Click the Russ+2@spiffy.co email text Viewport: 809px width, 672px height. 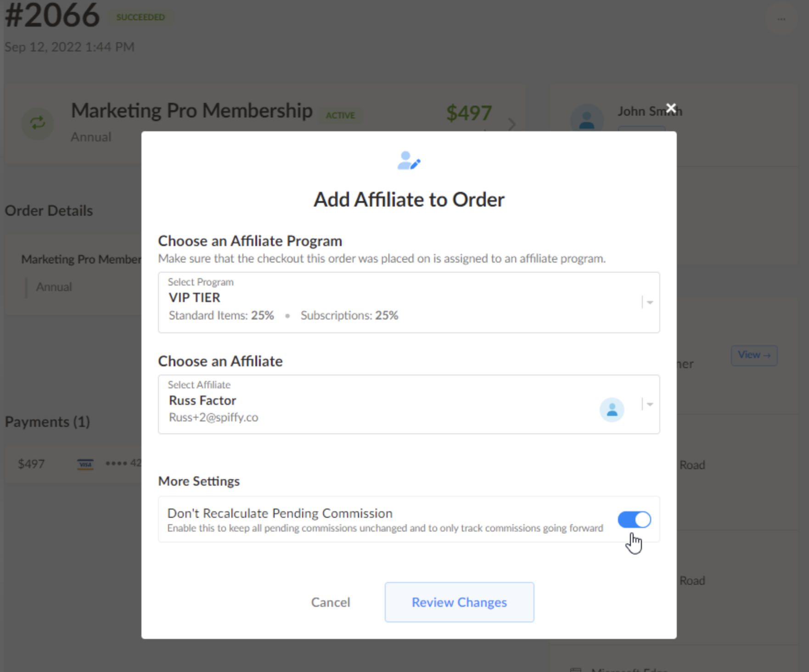[x=213, y=417]
